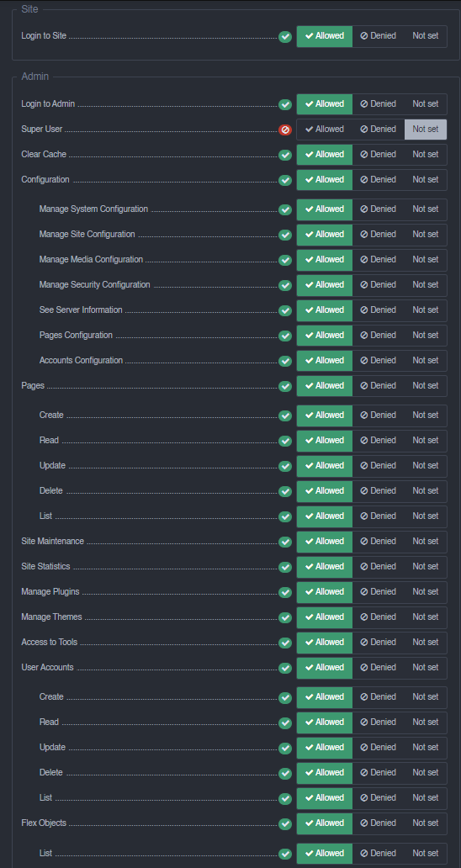Screen dimensions: 461x868
Task: Set Site Statistics to Not set
Action: [x=425, y=566]
